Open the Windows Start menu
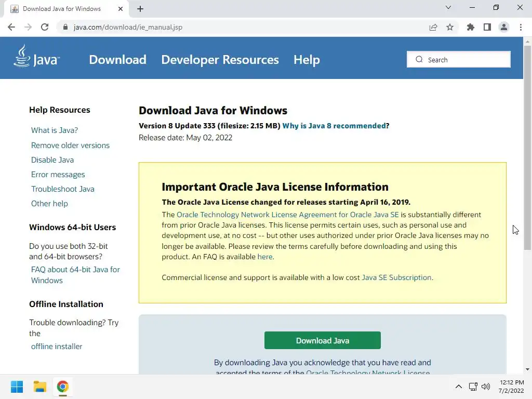This screenshot has height=399, width=532. (17, 387)
